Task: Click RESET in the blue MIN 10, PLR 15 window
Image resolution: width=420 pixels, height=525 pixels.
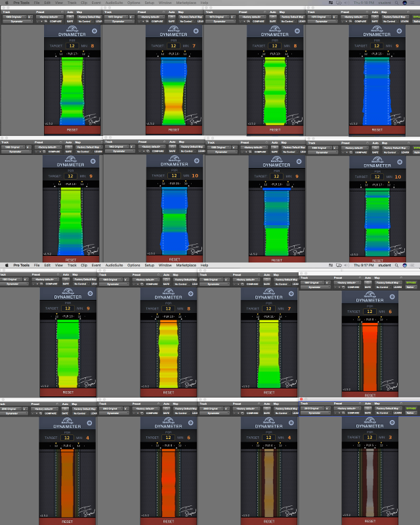Action: tap(175, 259)
